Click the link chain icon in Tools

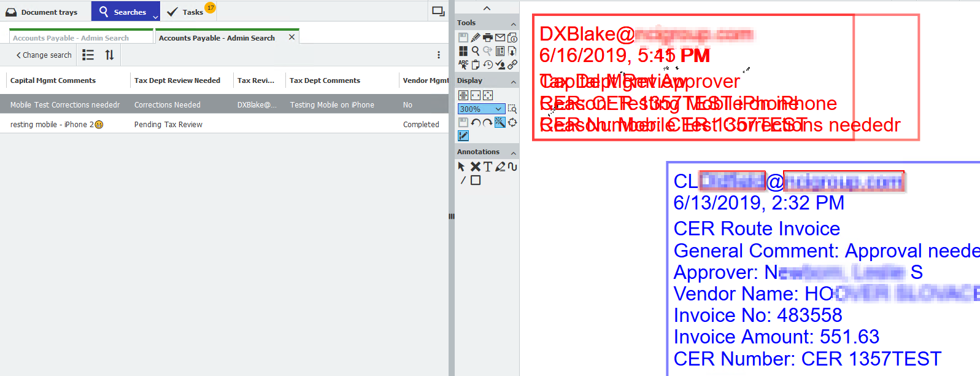click(512, 65)
